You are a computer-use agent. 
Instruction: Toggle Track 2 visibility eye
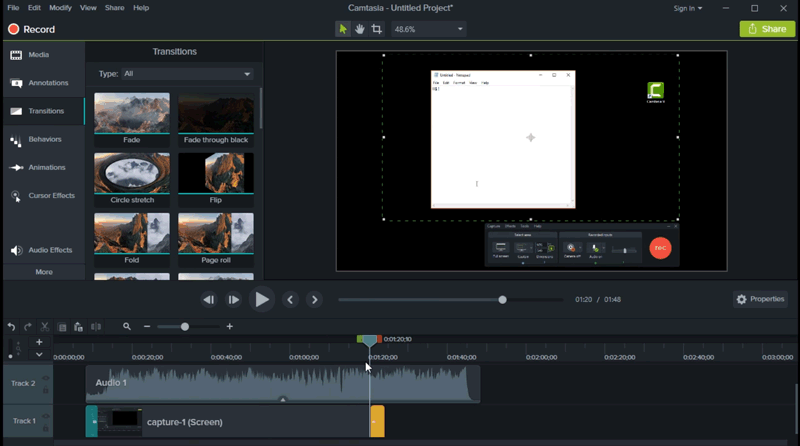click(46, 378)
